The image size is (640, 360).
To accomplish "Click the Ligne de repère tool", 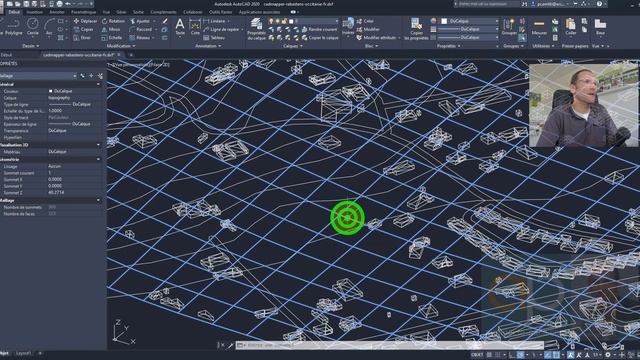I will tap(221, 29).
